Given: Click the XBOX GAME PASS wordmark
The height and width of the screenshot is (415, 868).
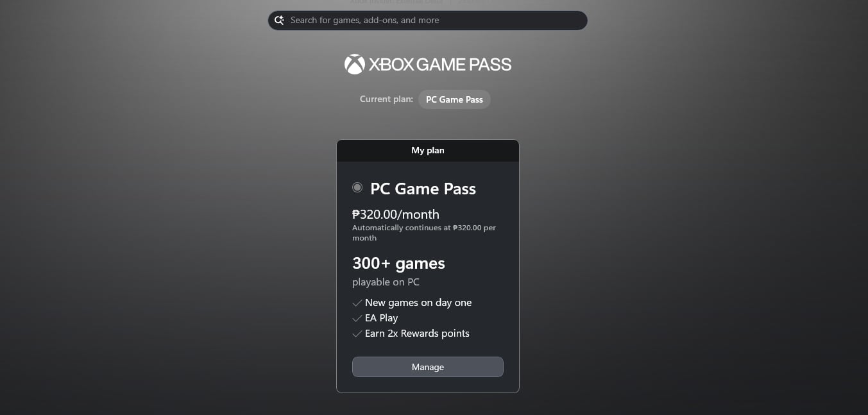Looking at the screenshot, I should (440, 64).
